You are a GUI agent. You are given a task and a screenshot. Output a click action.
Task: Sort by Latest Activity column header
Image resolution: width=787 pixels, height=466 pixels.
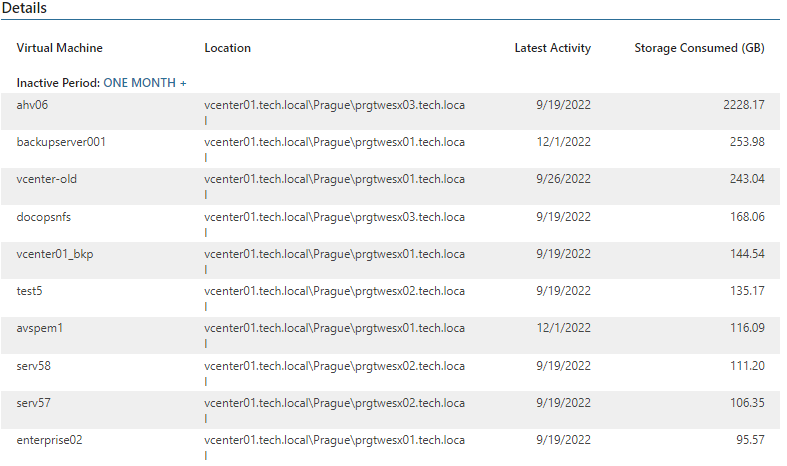coord(553,48)
